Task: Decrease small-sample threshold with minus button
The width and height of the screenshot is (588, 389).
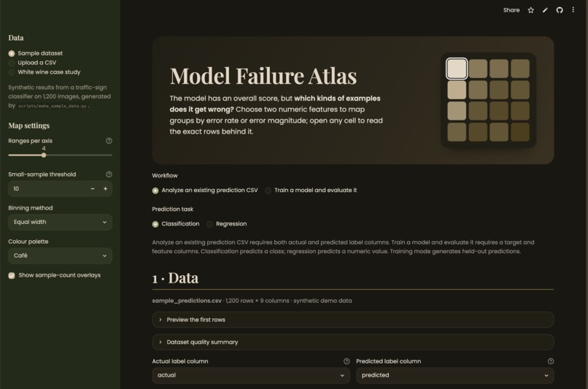Action: pyautogui.click(x=93, y=189)
